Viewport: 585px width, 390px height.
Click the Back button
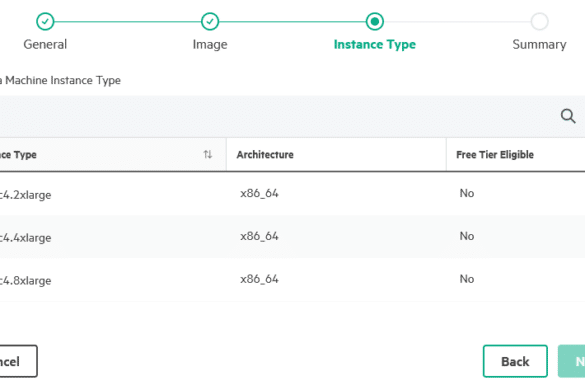(515, 361)
